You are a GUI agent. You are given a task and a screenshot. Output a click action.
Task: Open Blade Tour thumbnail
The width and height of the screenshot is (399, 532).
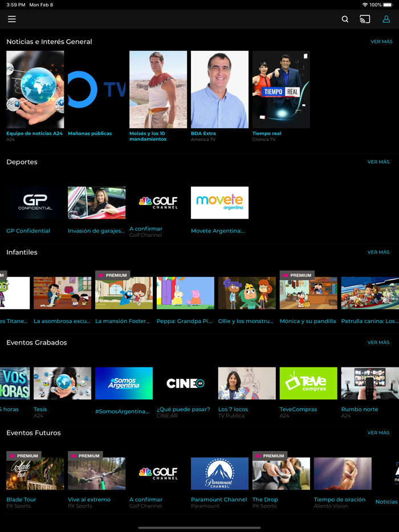click(35, 473)
